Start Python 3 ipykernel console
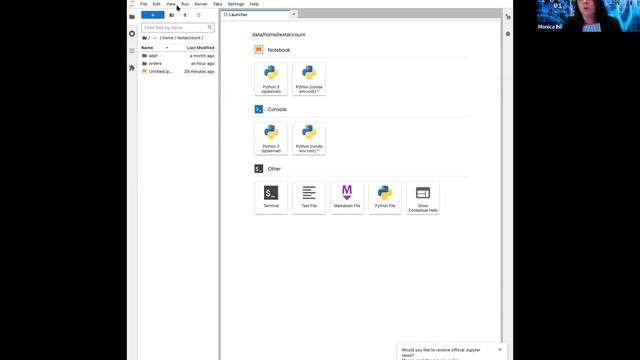 click(x=271, y=138)
